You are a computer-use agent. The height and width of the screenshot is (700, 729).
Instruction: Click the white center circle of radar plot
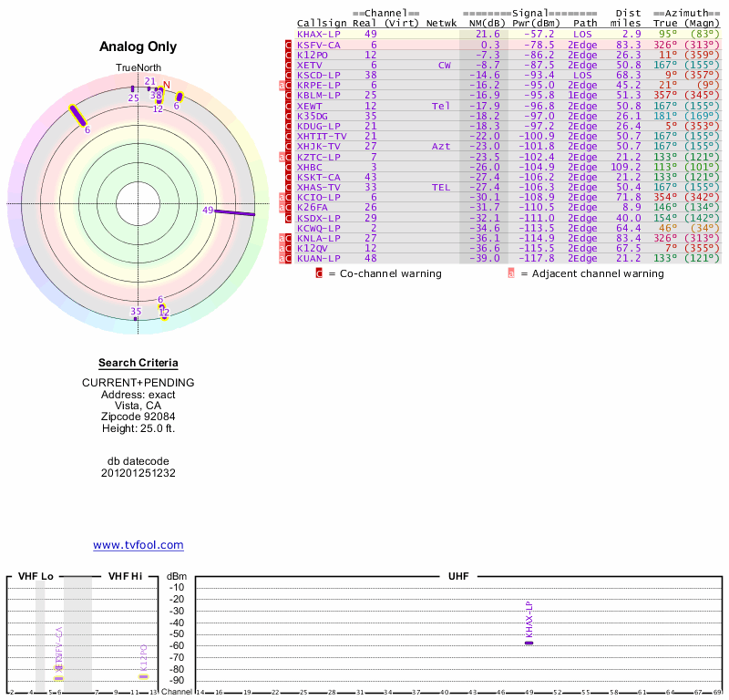click(x=138, y=203)
